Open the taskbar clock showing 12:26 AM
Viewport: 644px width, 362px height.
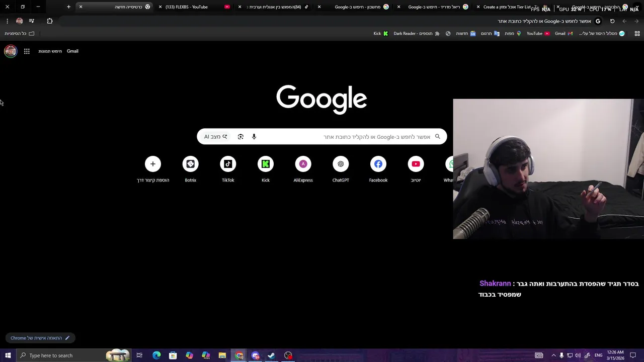pyautogui.click(x=615, y=355)
